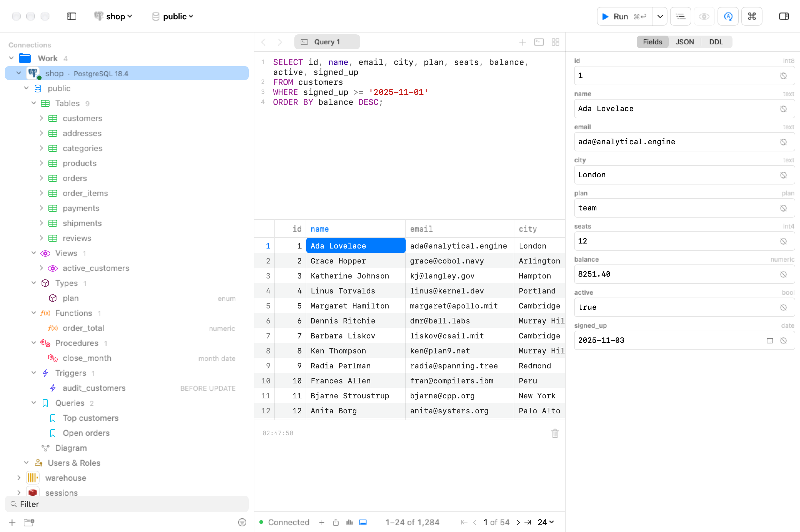
Task: Jump to the first results page
Action: click(464, 522)
